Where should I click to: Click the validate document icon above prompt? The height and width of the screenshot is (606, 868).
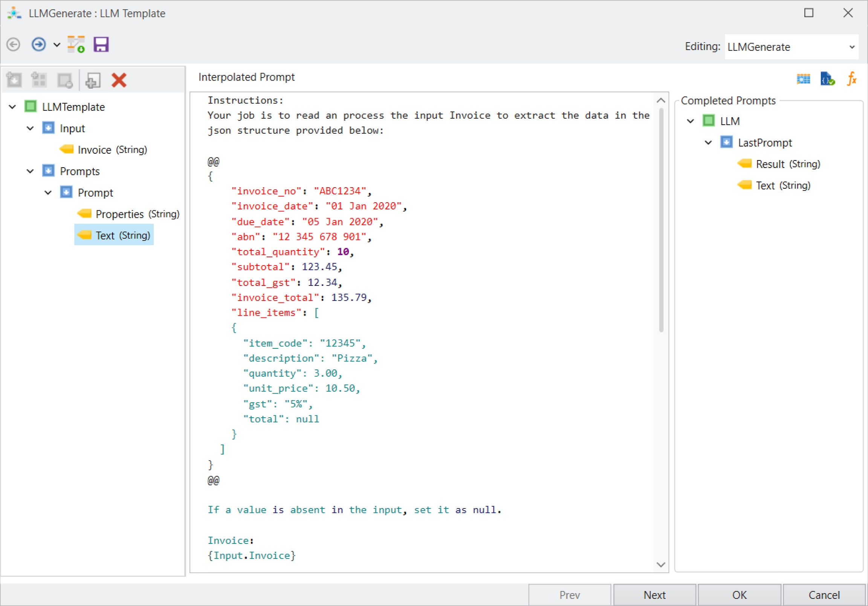pos(827,79)
